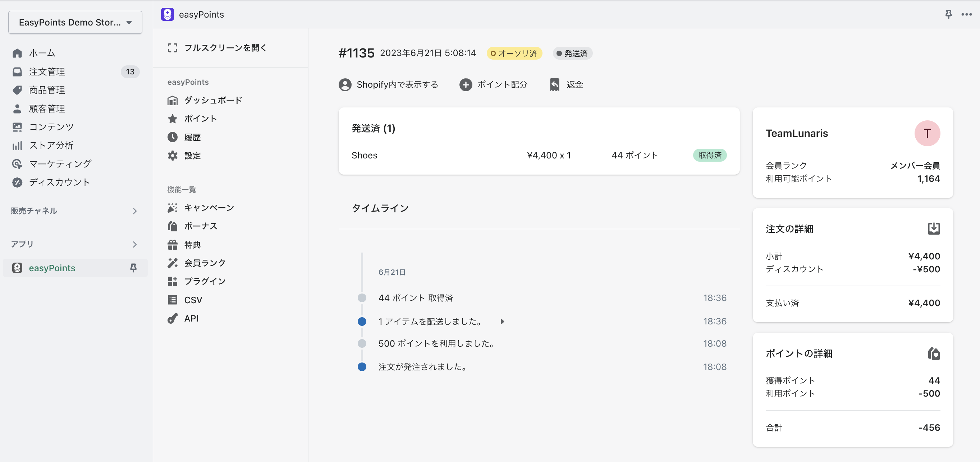Open the 履歴 history page
This screenshot has height=462, width=980.
(192, 137)
